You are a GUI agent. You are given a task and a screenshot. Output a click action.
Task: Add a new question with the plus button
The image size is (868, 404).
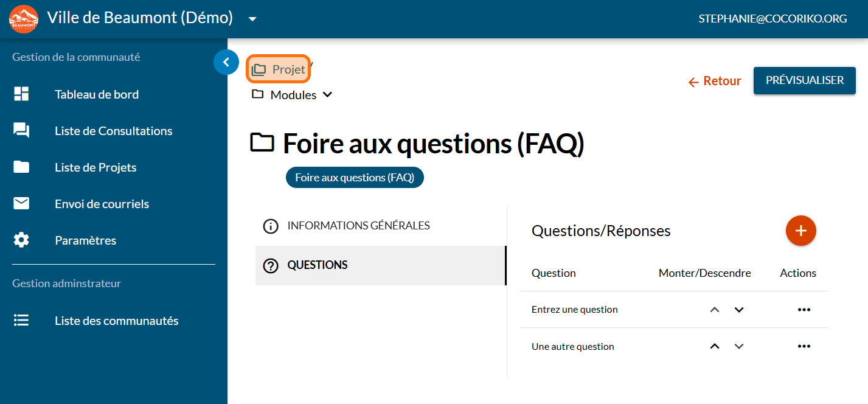point(800,231)
